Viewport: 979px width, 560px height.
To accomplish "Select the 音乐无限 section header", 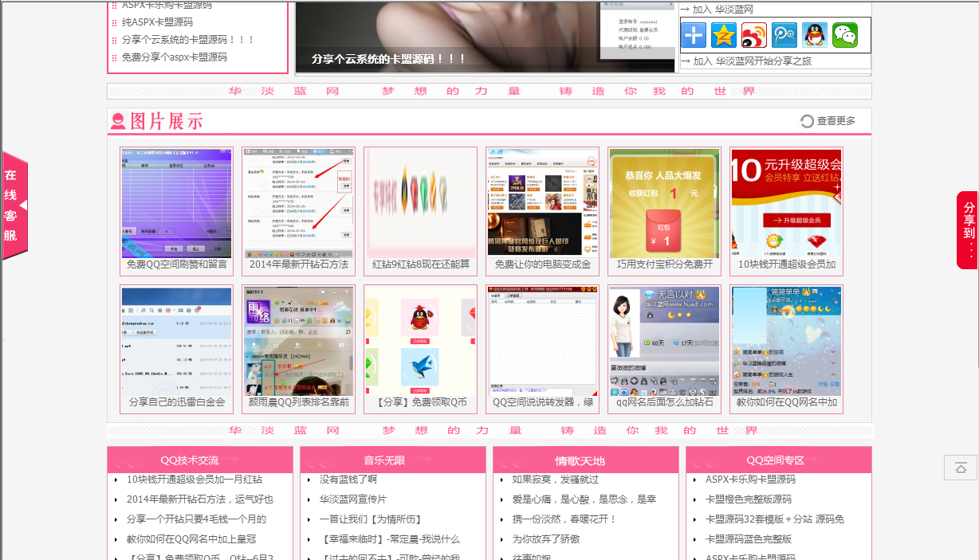I will point(393,460).
